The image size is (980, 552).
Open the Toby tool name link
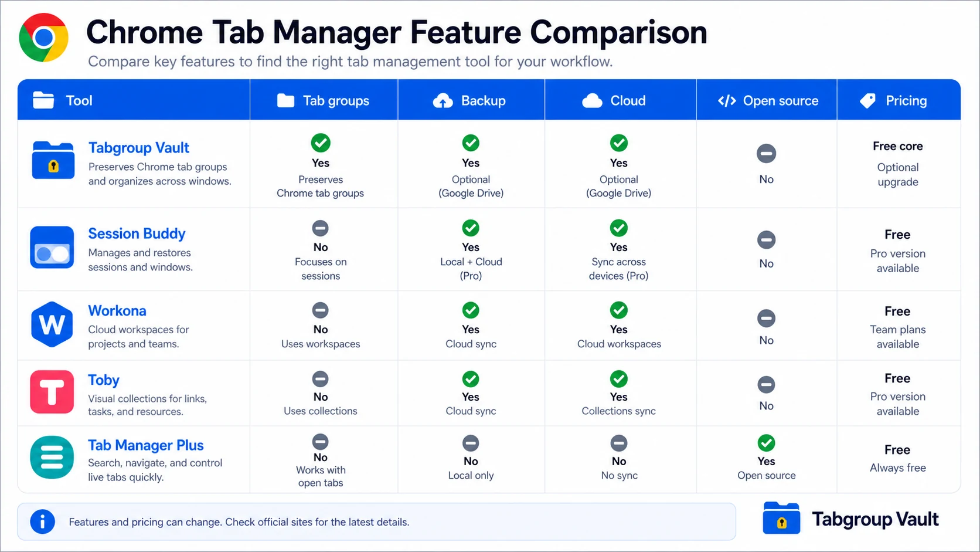click(104, 380)
